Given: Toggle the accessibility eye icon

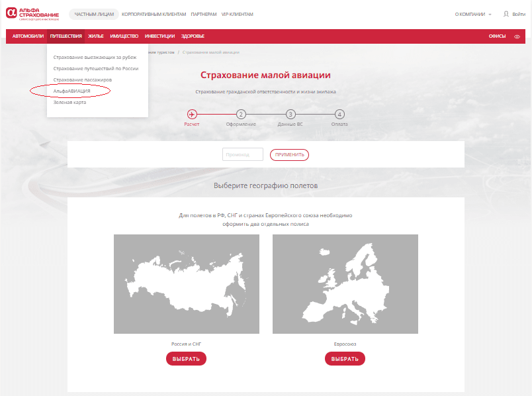Looking at the screenshot, I should [517, 36].
